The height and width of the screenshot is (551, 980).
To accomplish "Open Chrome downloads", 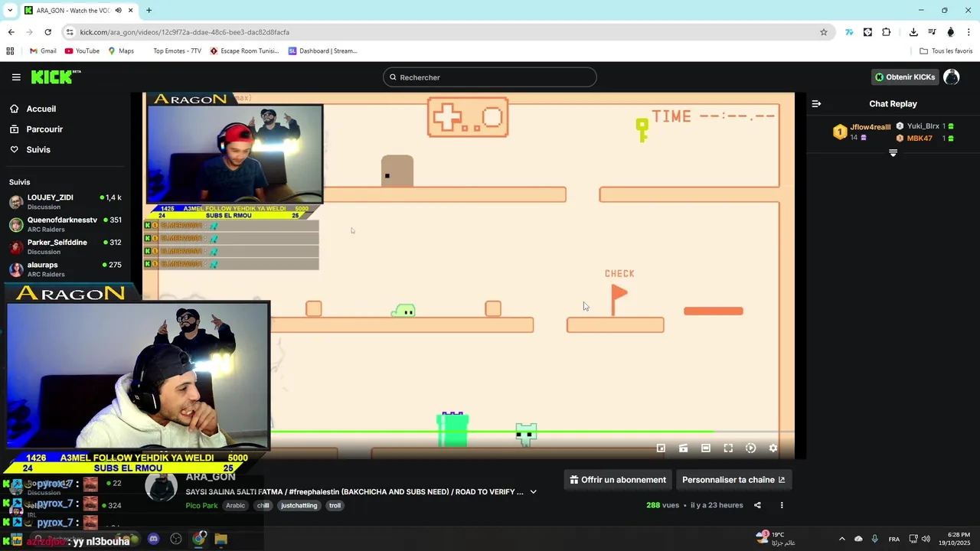I will point(913,32).
